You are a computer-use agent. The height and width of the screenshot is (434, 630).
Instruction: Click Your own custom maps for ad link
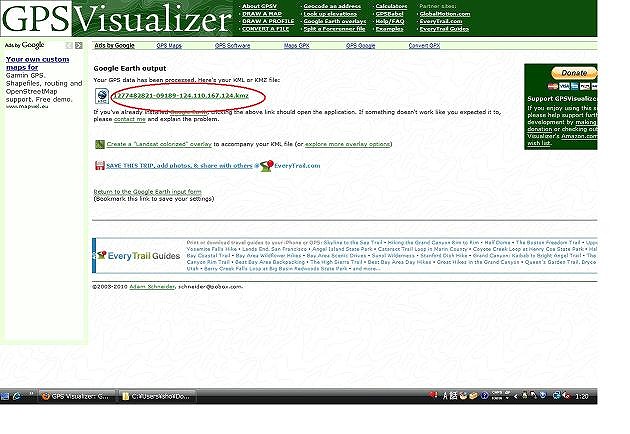37,63
